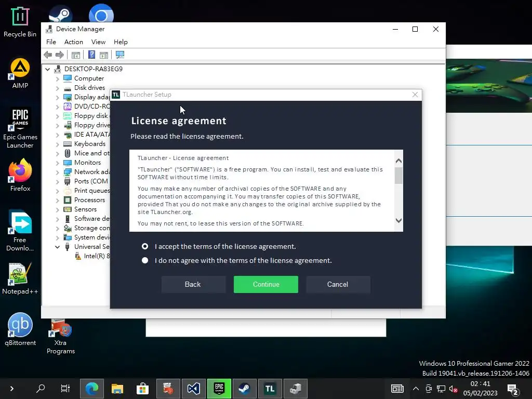532x399 pixels.
Task: Click Device Manager forward arrow toolbar icon
Action: (60, 55)
